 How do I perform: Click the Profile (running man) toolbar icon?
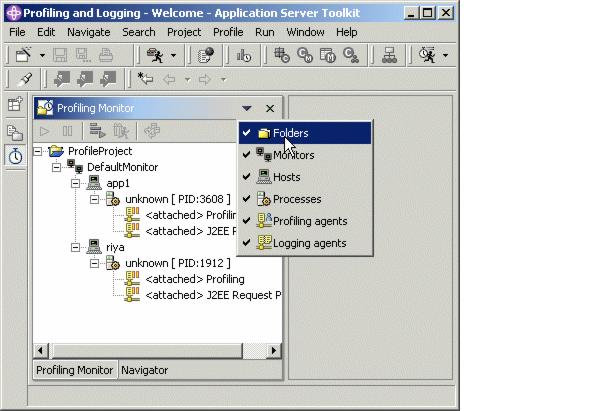(x=155, y=55)
